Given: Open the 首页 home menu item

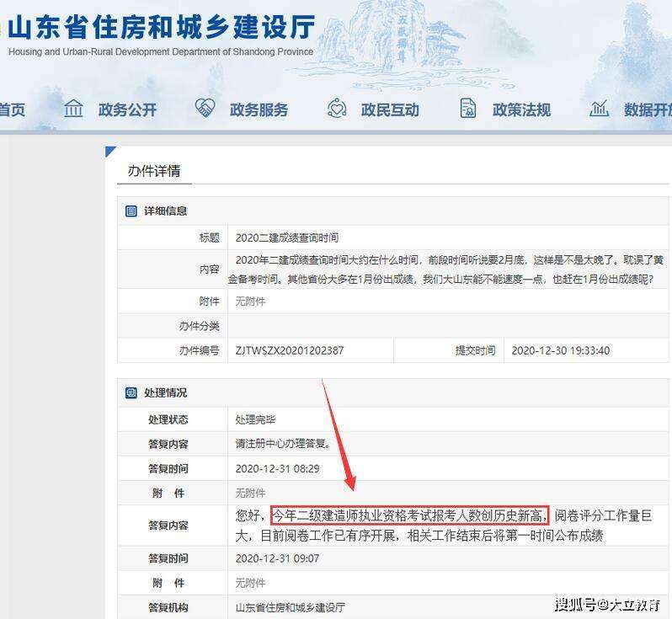Looking at the screenshot, I should click(12, 109).
